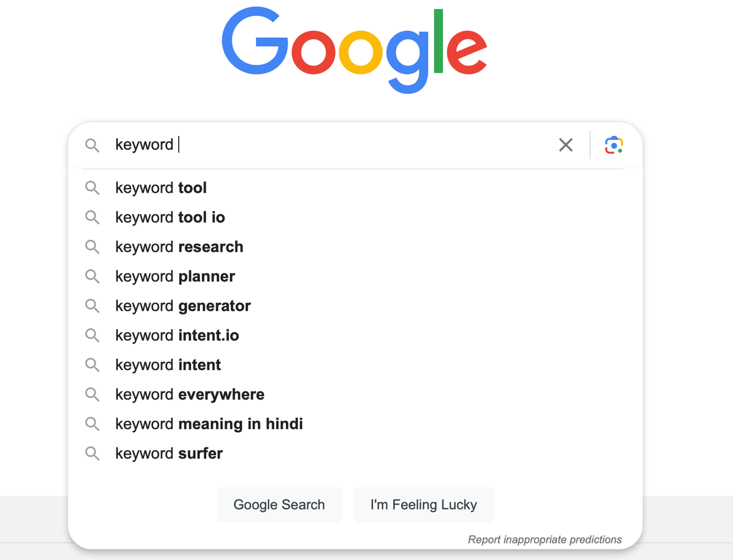733x560 pixels.
Task: Click the search icon beside 'keyword everywhere'
Action: tap(93, 394)
